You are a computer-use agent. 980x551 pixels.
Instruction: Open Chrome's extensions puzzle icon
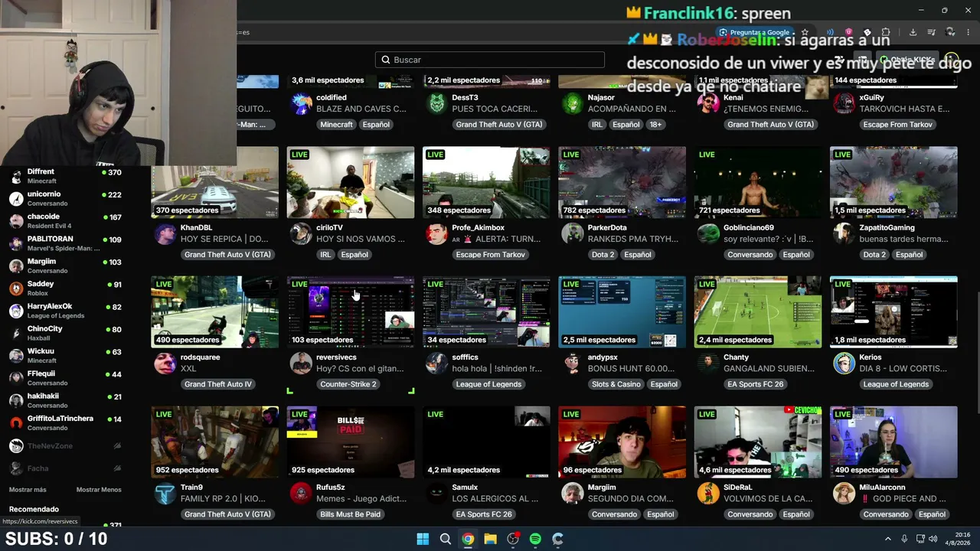point(886,32)
